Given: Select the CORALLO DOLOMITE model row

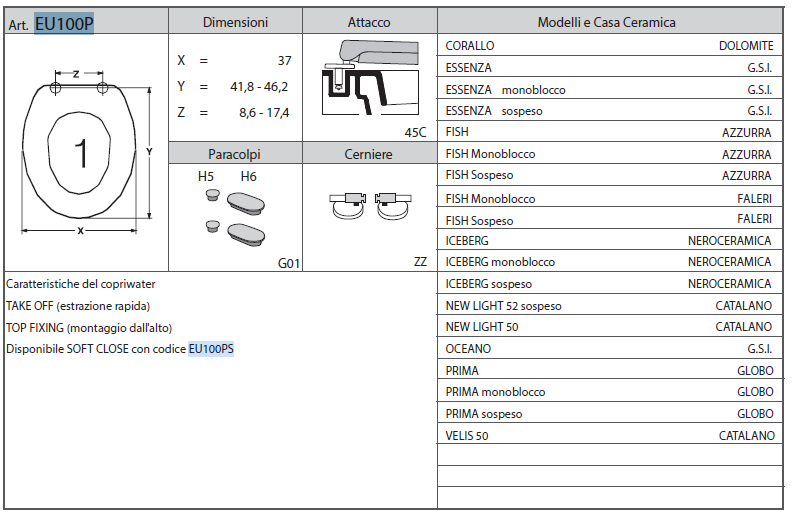Looking at the screenshot, I should [610, 46].
